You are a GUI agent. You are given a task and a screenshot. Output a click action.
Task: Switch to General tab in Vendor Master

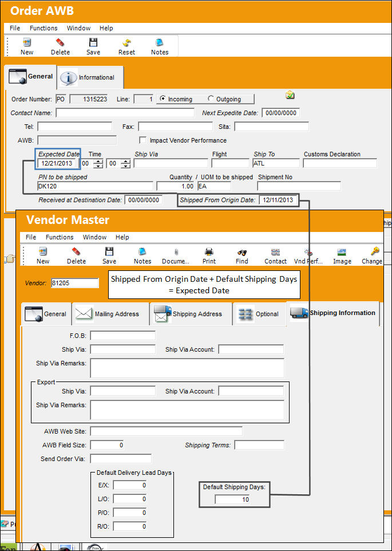[x=46, y=314]
